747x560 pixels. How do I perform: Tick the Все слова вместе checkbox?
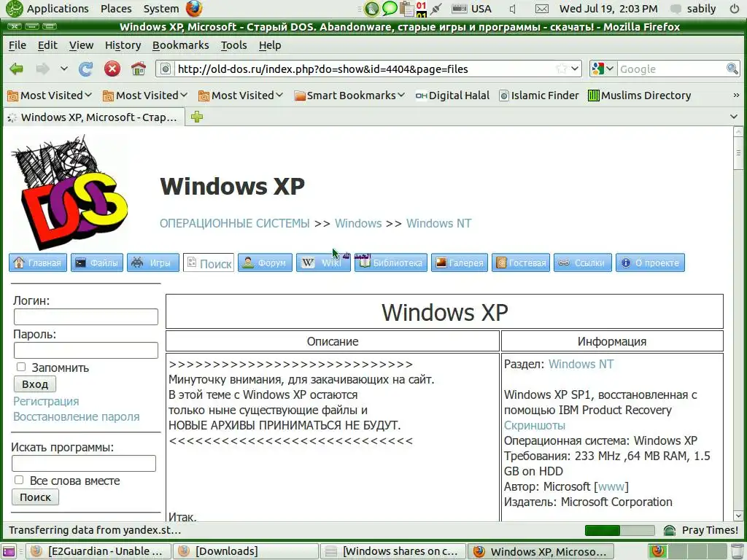[x=19, y=480]
